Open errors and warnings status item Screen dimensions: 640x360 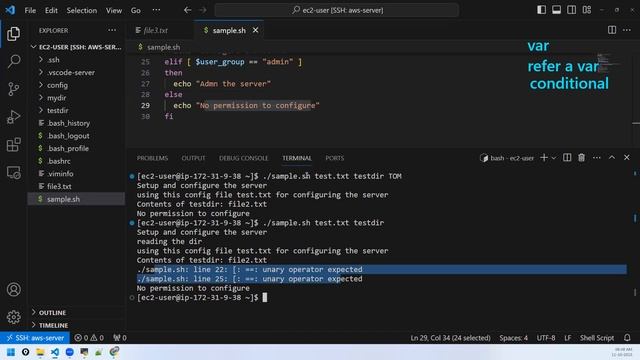[x=89, y=338]
